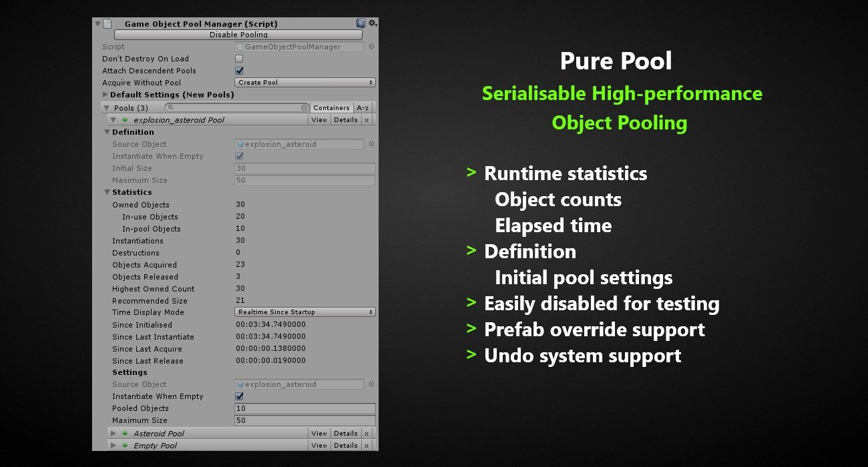Collapse the Game Object Pool Manager component
The width and height of the screenshot is (868, 467).
97,23
